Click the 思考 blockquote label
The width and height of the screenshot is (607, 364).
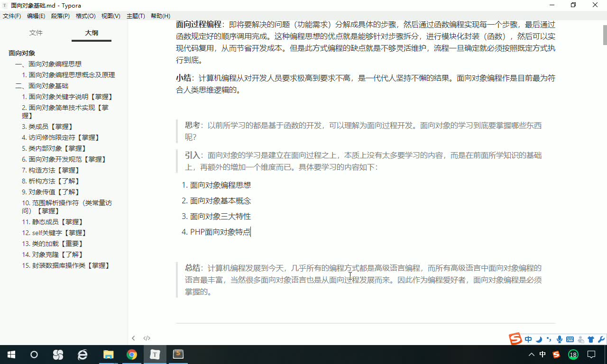point(192,125)
